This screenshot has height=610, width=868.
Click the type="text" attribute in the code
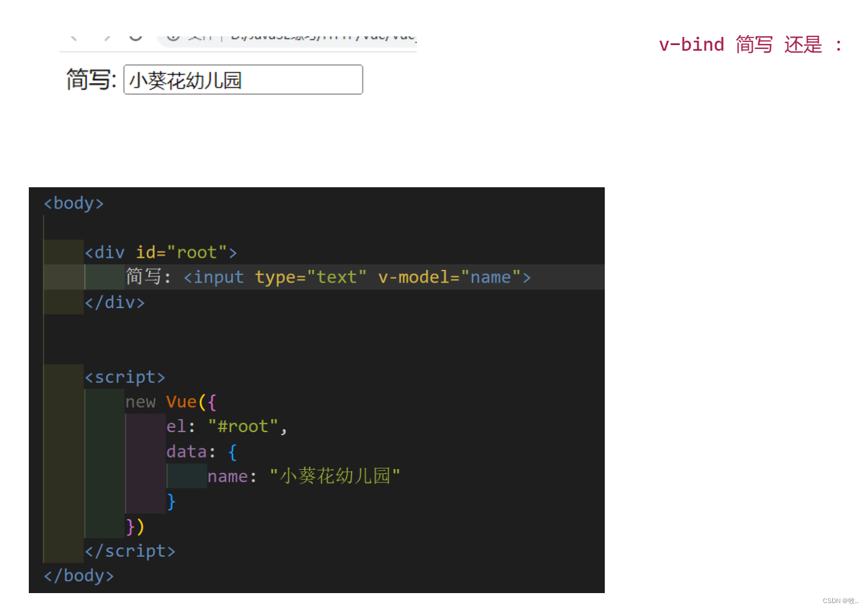pos(311,277)
